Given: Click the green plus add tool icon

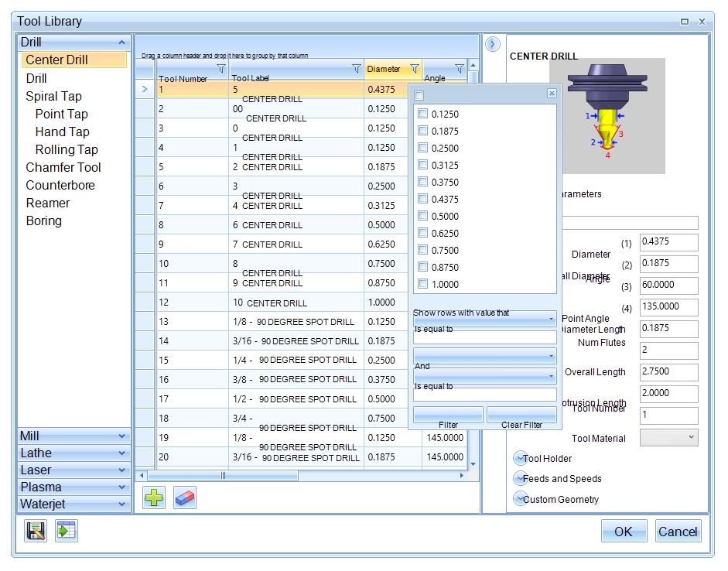Looking at the screenshot, I should 154,497.
